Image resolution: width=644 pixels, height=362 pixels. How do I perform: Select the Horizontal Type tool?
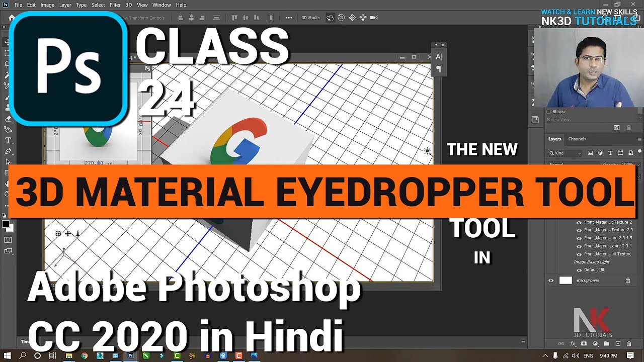click(x=8, y=140)
